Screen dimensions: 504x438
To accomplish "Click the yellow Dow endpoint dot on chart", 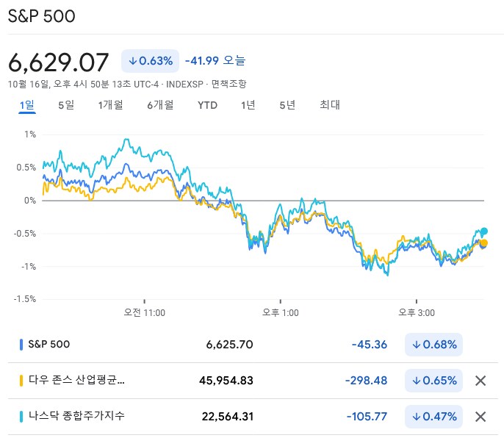I will 484,243.
